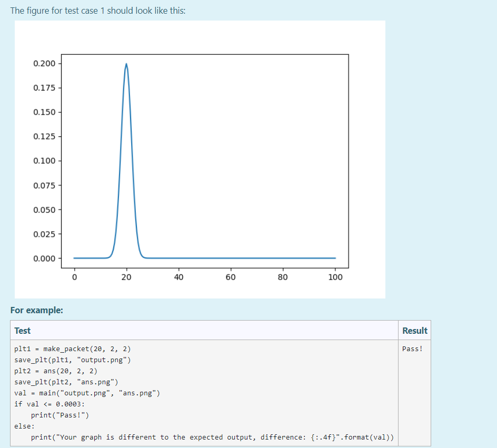Select the 0.200 y-axis tick label

tap(43, 63)
